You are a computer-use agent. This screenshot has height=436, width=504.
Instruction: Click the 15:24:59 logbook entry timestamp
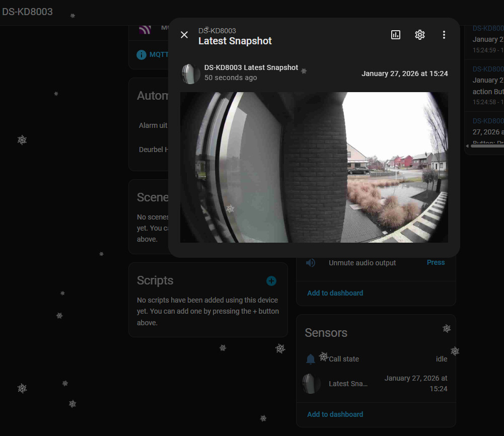pyautogui.click(x=488, y=50)
